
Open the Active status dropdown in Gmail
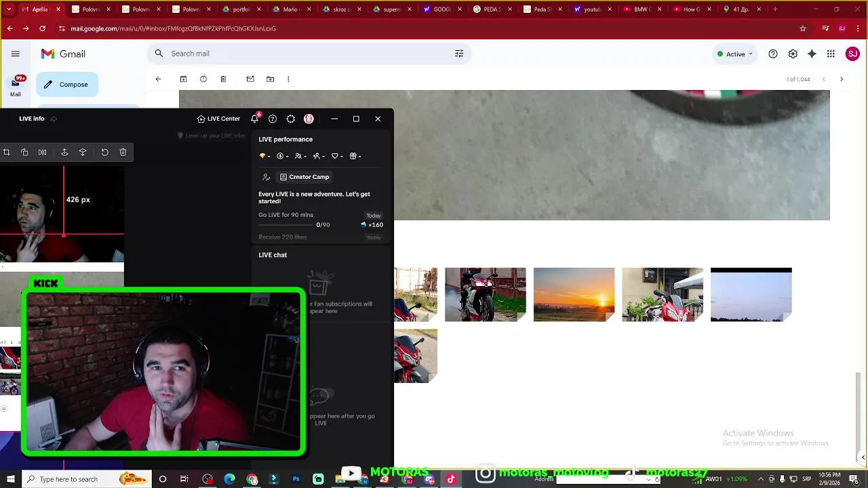click(735, 54)
